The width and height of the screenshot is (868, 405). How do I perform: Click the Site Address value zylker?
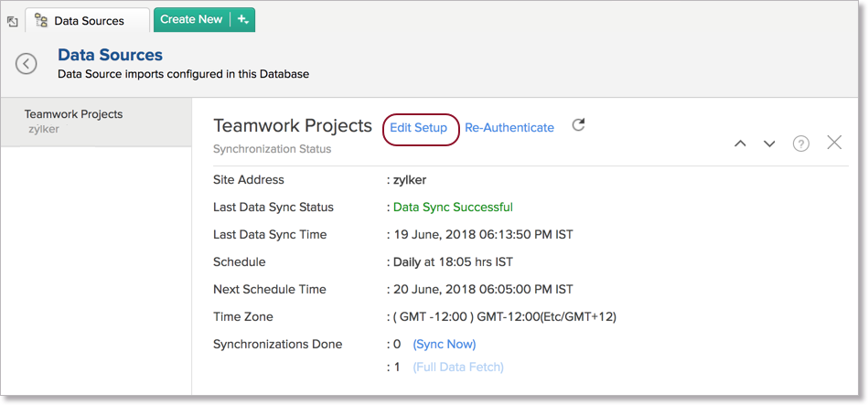tap(410, 180)
